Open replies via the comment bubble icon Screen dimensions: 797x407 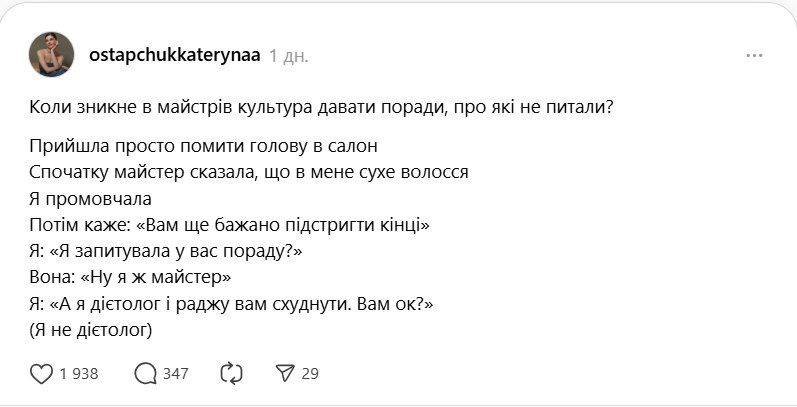[145, 373]
